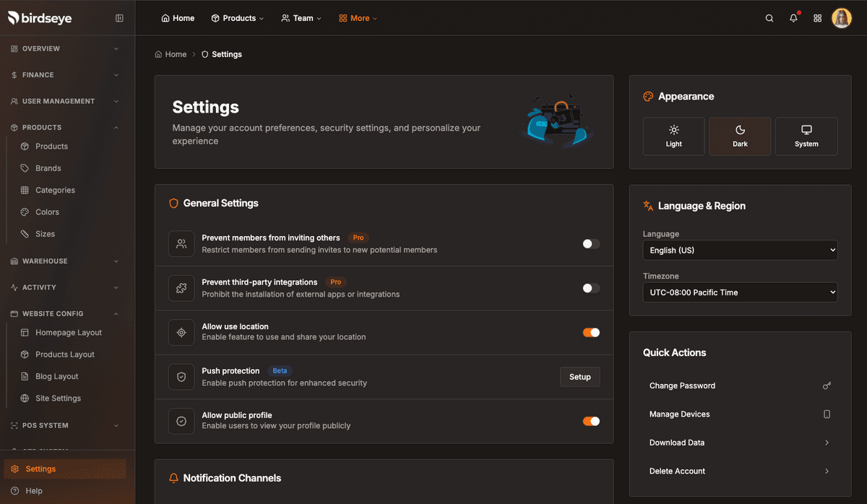Viewport: 867px width, 504px height.
Task: Enable Prevent members from inviting others
Action: [x=591, y=244]
